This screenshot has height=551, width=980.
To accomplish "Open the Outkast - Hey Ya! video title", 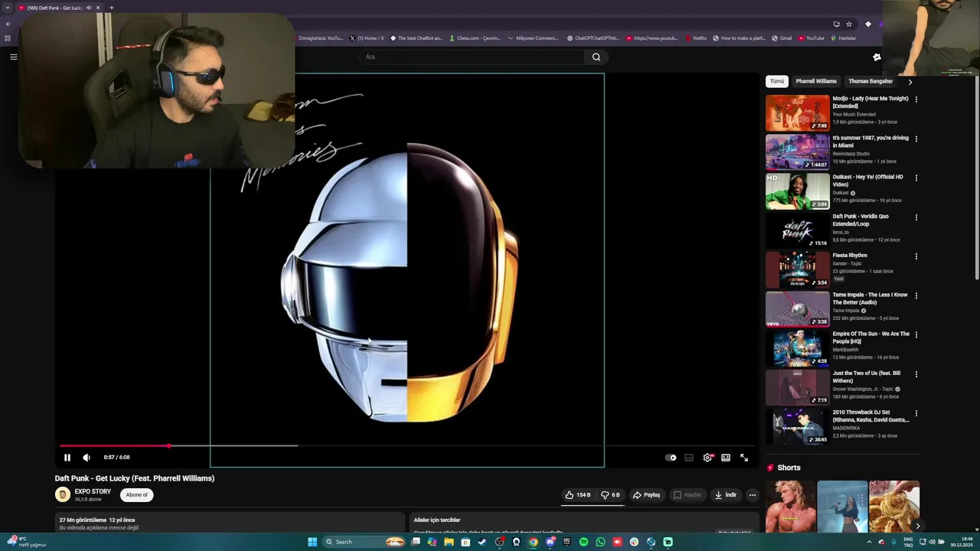I will (x=868, y=181).
